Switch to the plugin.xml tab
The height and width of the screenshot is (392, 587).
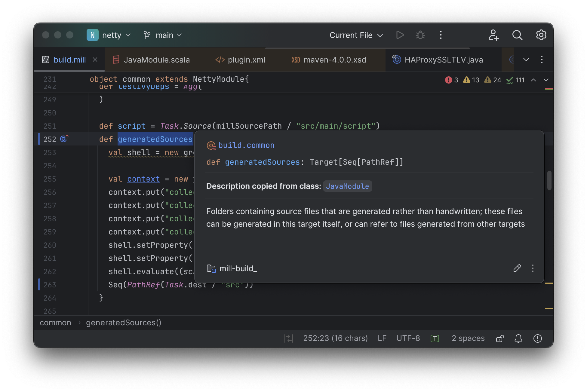tap(246, 60)
